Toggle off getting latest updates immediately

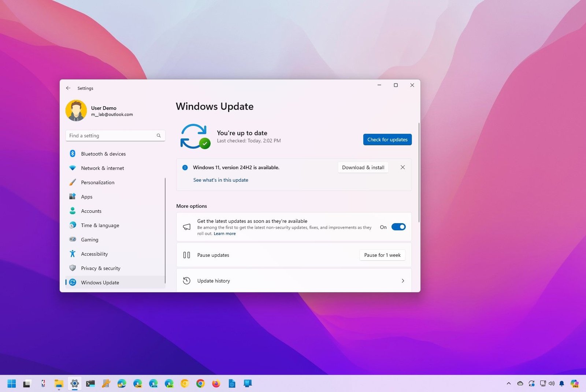tap(398, 227)
